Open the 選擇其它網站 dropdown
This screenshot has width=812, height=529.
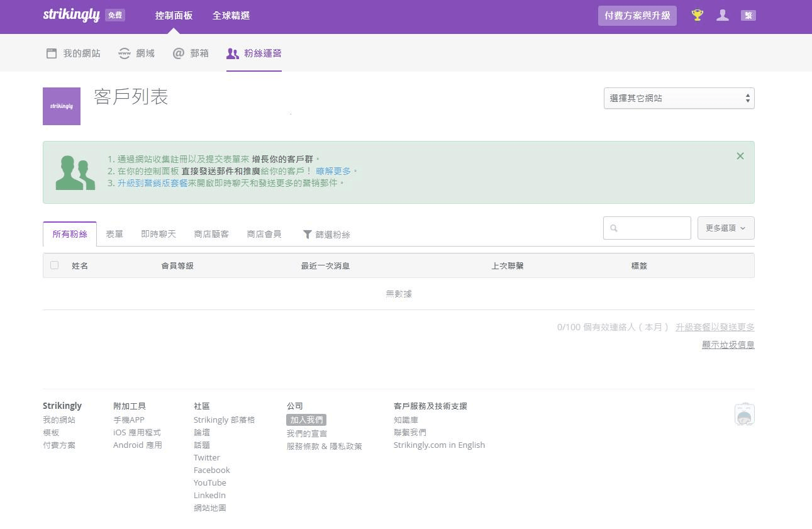679,98
